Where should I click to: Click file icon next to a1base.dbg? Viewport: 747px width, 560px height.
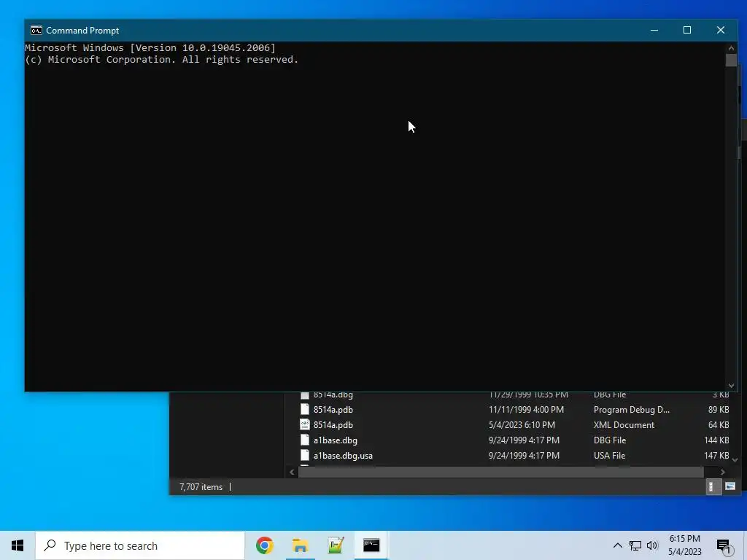tap(305, 440)
